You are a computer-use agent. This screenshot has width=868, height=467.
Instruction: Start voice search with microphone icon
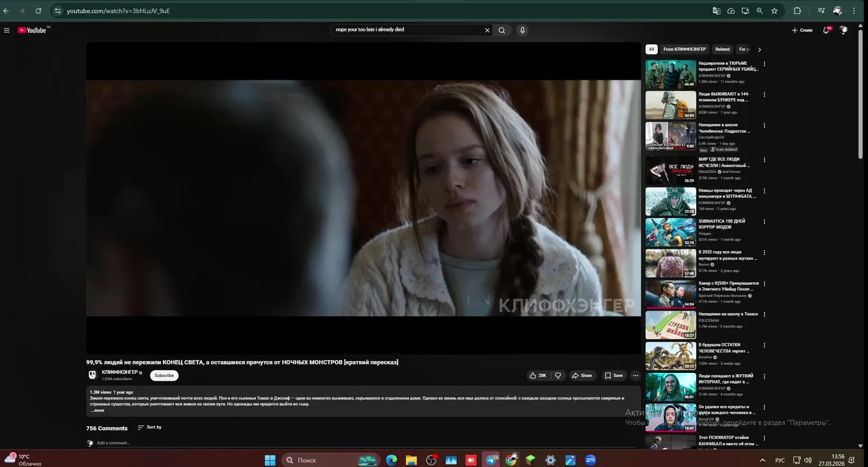(x=522, y=30)
